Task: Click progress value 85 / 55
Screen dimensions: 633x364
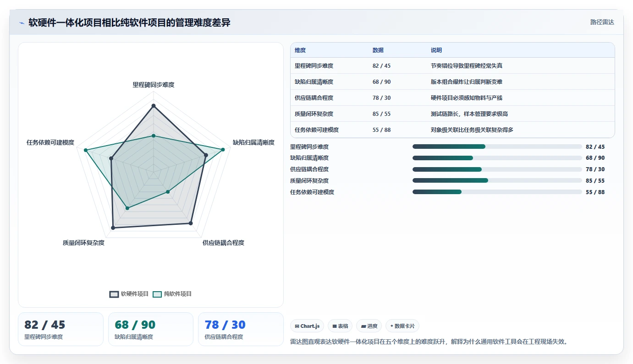Action: 595,181
